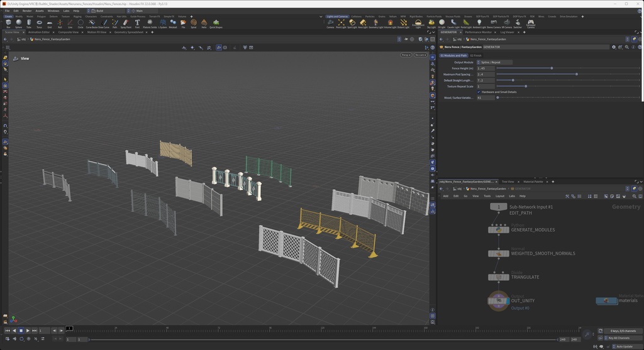The height and width of the screenshot is (350, 644).
Task: Open the Persp viewport camera dropdown
Action: click(x=406, y=55)
